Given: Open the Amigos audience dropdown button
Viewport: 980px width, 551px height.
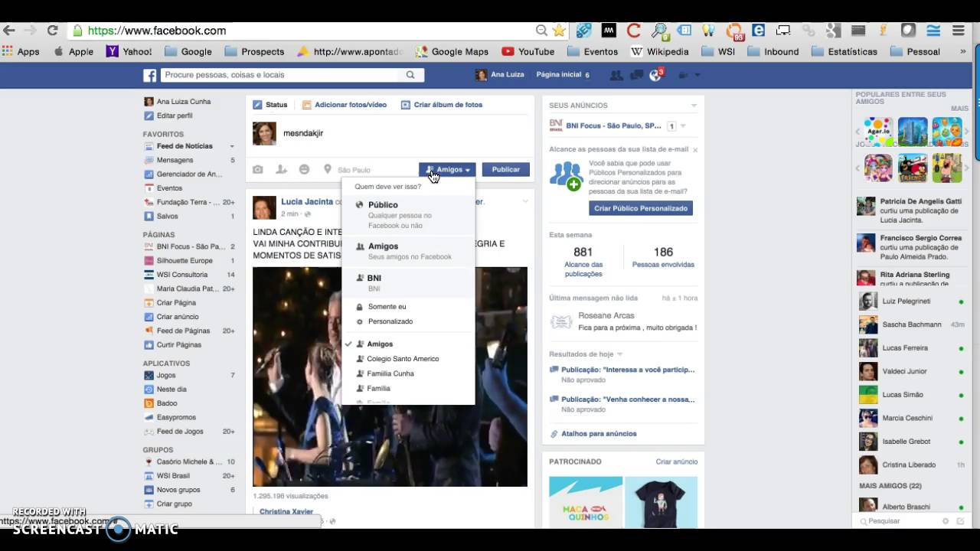Looking at the screenshot, I should click(447, 169).
